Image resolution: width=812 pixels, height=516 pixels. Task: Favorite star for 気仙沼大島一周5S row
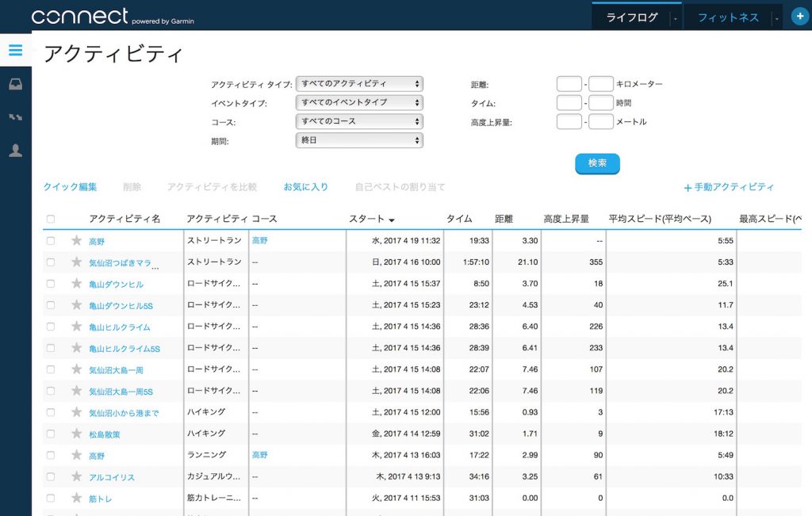77,391
